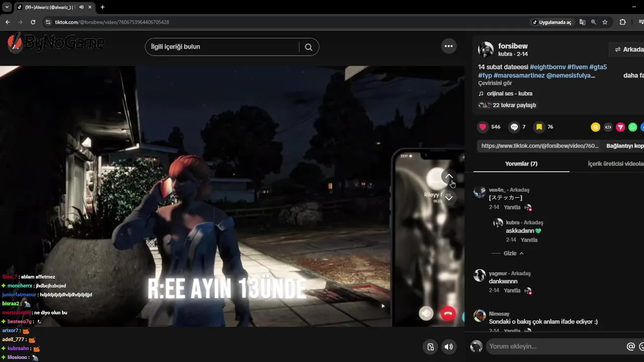Get embed code via the </> icon
The width and height of the screenshot is (644, 362).
click(608, 127)
